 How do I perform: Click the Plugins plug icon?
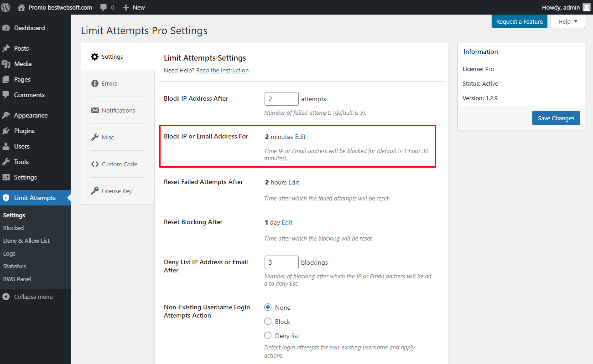point(6,131)
